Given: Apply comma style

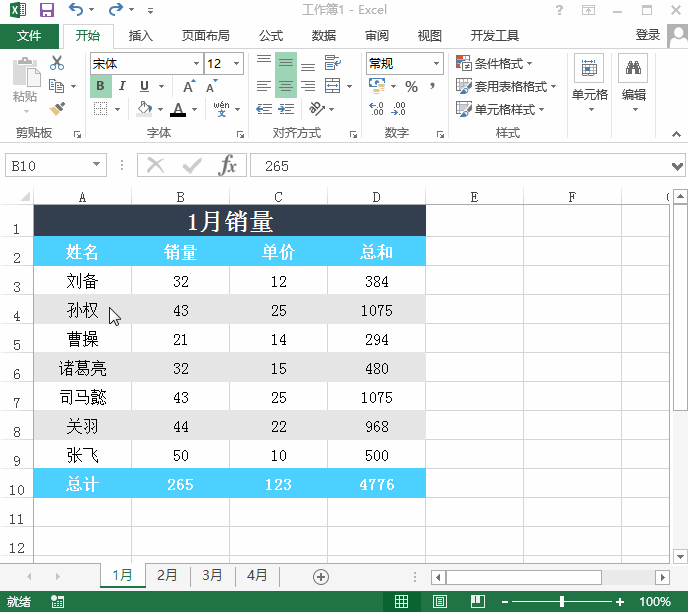Looking at the screenshot, I should click(433, 86).
